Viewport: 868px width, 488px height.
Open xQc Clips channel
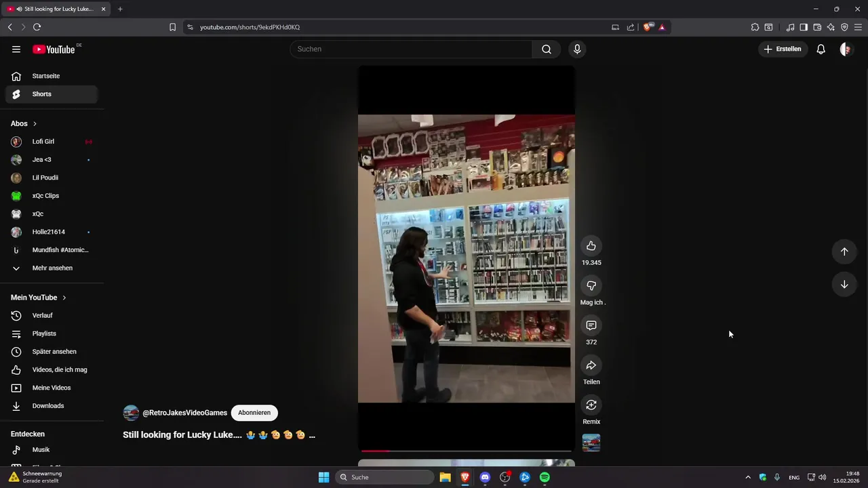click(x=52, y=196)
